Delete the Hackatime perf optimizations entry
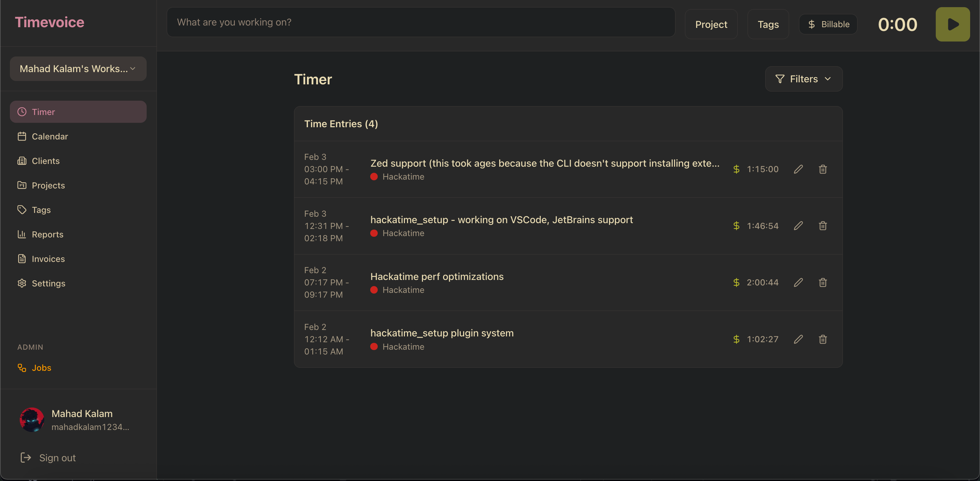 coord(822,283)
